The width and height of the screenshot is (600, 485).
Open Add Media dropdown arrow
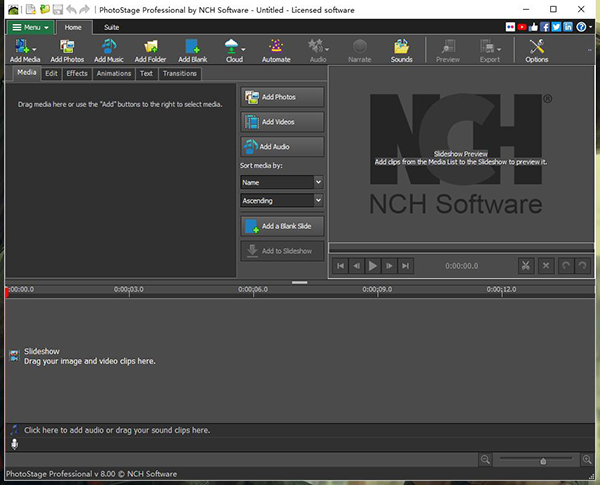[34, 49]
